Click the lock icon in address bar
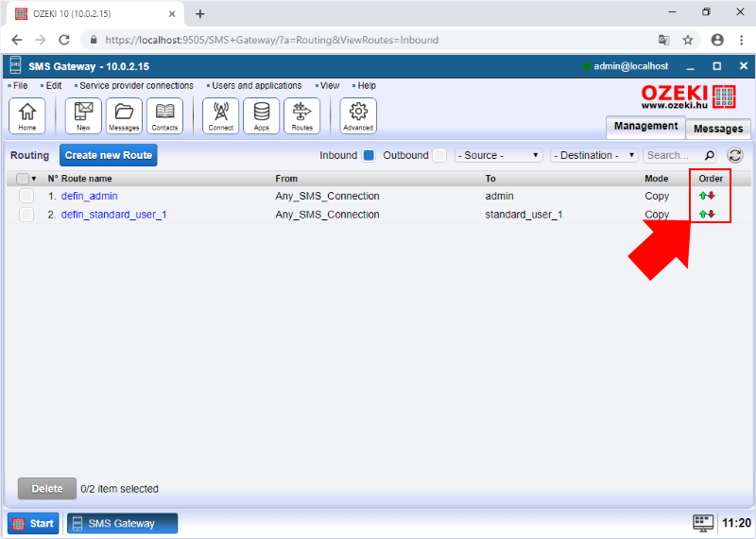Viewport: 756px width, 539px height. (x=94, y=40)
